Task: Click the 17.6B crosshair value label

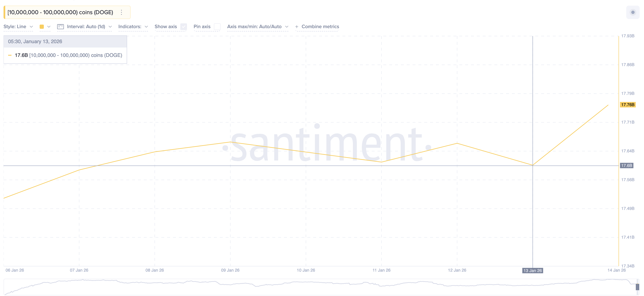Action: coord(626,166)
